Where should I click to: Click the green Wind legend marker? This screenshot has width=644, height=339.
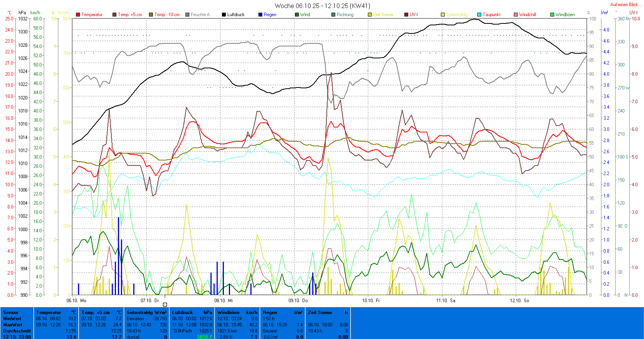coord(297,15)
